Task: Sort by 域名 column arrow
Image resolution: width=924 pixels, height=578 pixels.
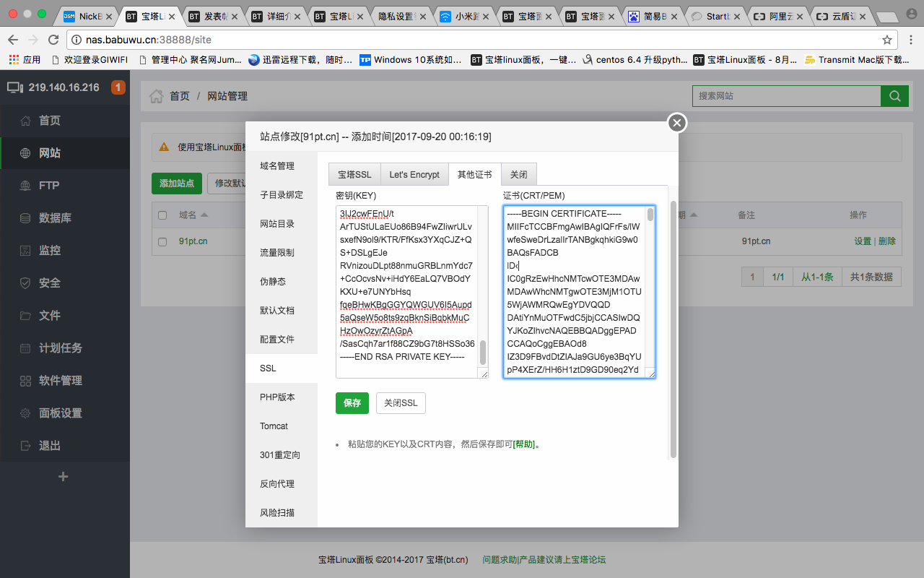Action: coord(204,215)
